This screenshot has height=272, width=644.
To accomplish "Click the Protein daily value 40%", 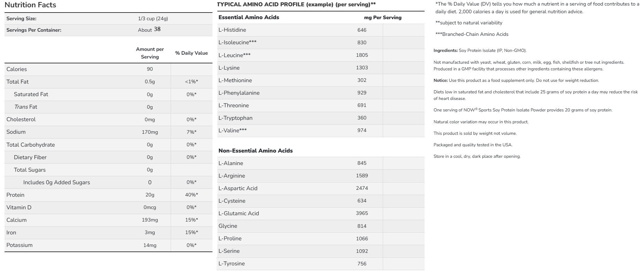I will pos(191,195).
